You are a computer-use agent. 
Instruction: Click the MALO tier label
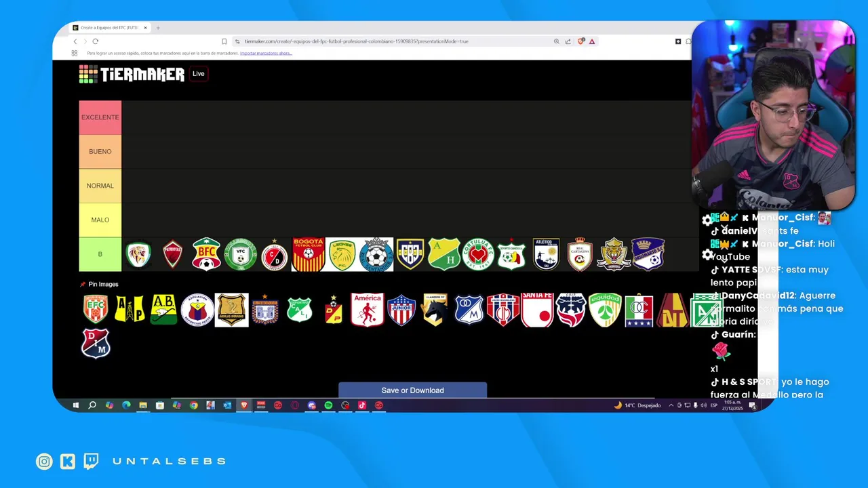coord(100,220)
